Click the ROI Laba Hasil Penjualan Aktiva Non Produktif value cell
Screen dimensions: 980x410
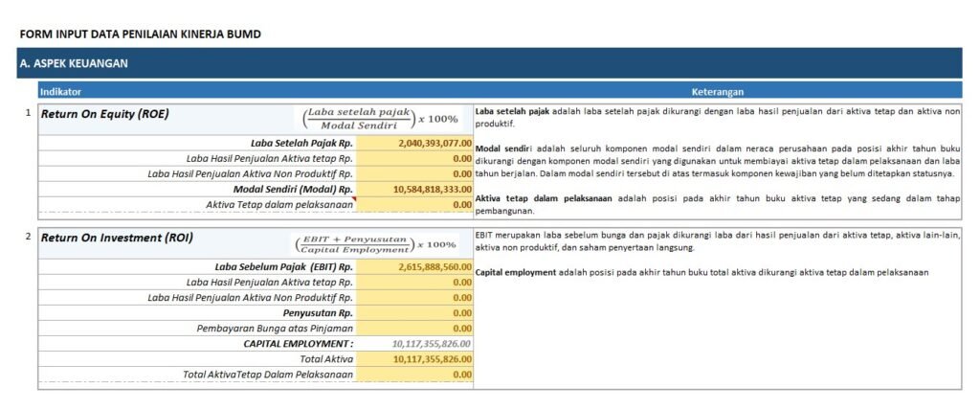click(414, 297)
